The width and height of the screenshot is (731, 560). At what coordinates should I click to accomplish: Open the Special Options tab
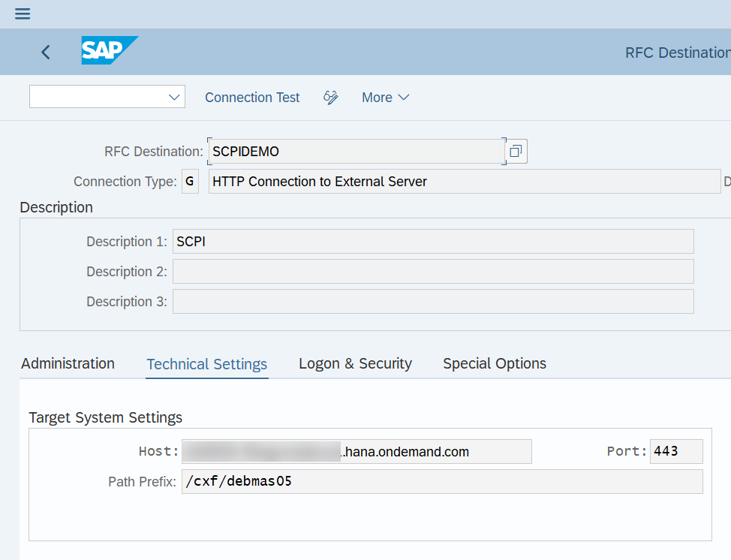click(495, 363)
